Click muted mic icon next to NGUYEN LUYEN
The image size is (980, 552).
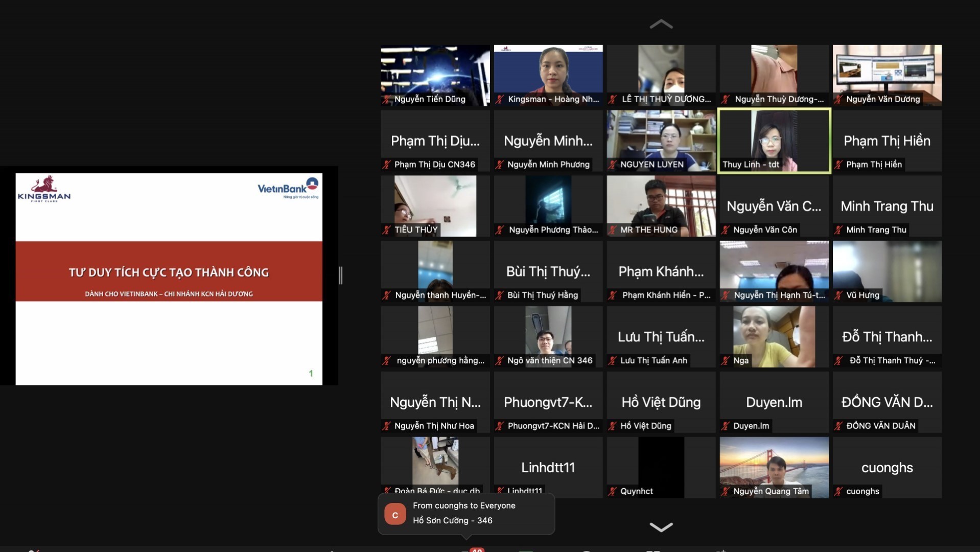[x=613, y=165]
